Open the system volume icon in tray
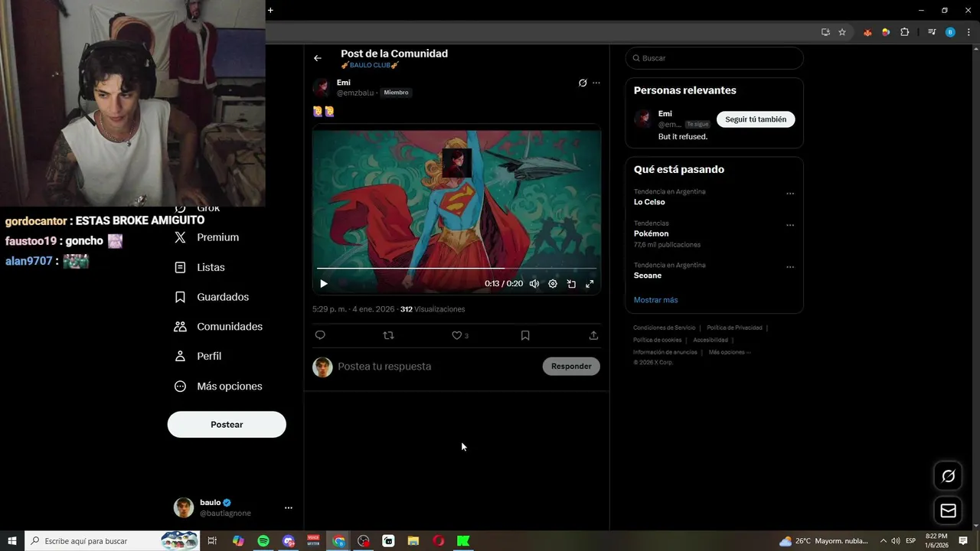This screenshot has height=551, width=980. (x=896, y=541)
